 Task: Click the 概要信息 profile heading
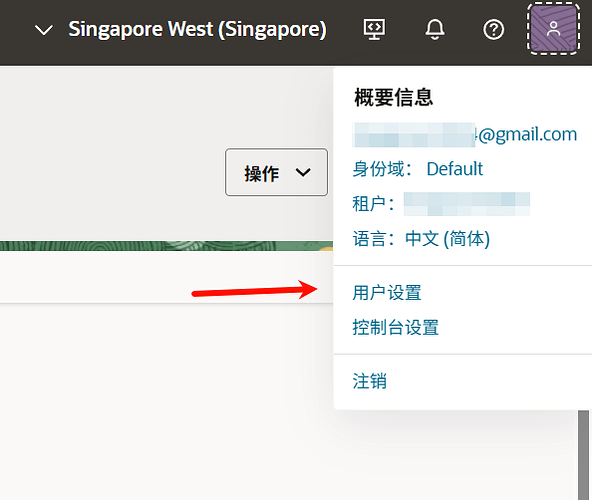click(393, 97)
